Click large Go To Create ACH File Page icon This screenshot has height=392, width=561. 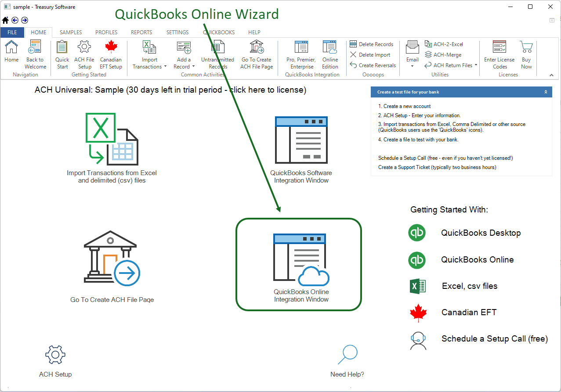click(x=112, y=258)
